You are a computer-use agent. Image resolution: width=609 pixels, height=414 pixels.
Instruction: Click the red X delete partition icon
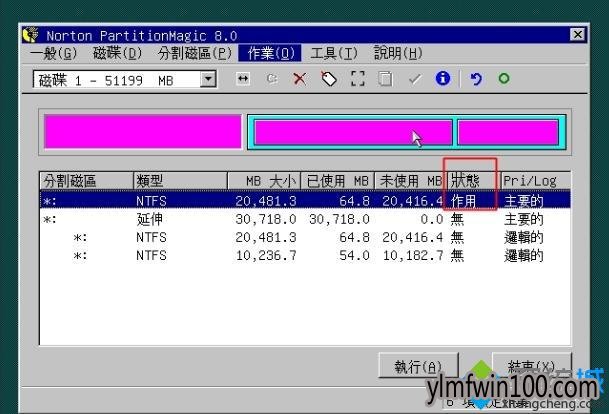tap(299, 79)
